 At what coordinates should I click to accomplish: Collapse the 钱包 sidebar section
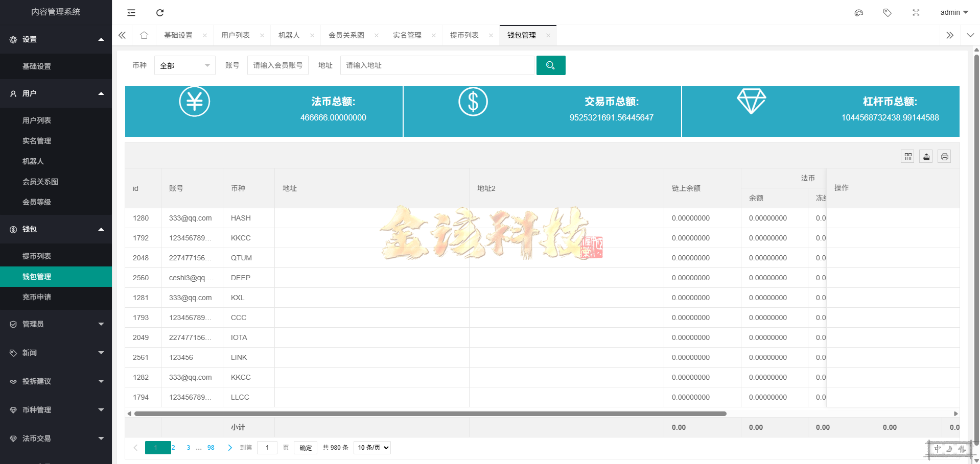56,229
